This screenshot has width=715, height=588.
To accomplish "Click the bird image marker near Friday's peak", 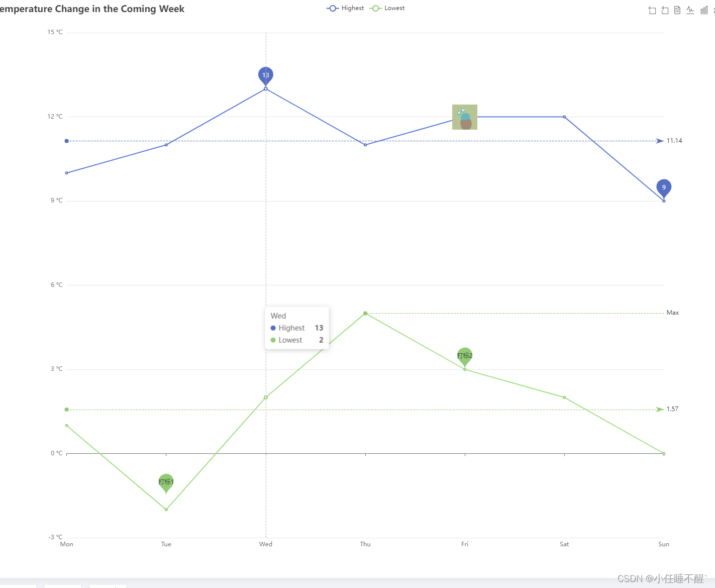I will click(x=464, y=117).
